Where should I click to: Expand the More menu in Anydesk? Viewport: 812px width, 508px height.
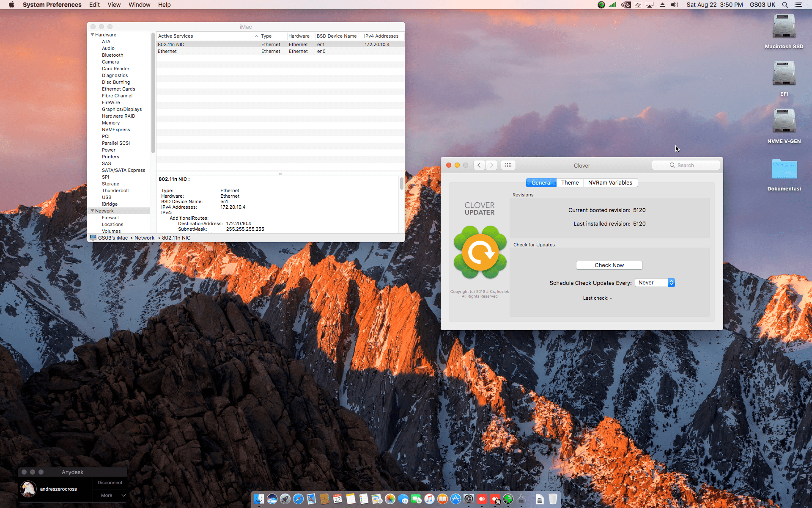coord(110,495)
